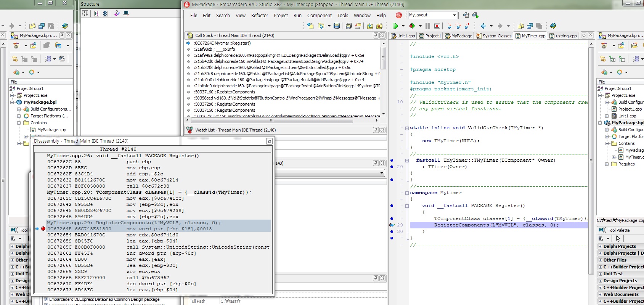Click Run Without Debugging bug icon

click(x=412, y=26)
